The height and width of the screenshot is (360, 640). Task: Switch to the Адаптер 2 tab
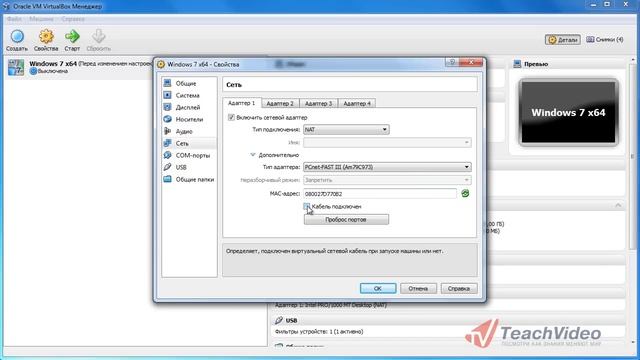click(x=280, y=104)
